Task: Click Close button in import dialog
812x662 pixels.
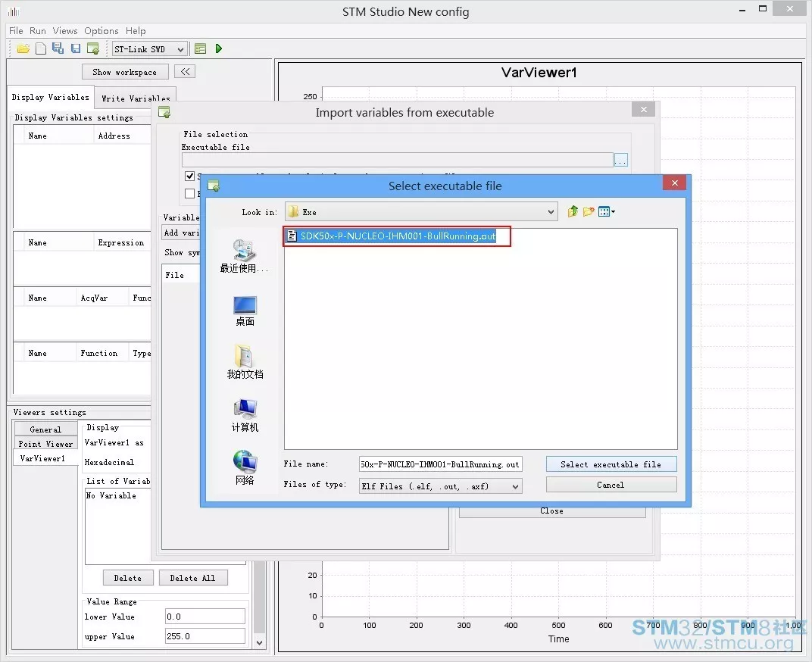Action: click(552, 511)
